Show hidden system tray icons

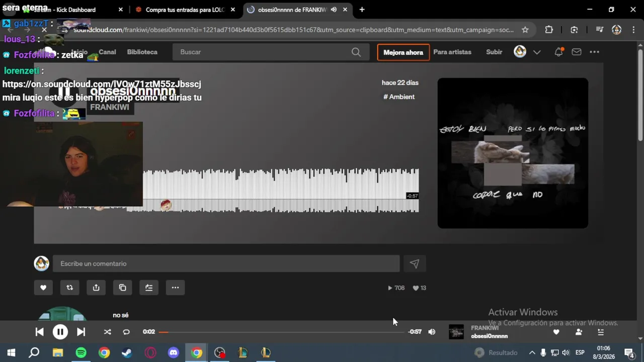point(532,352)
